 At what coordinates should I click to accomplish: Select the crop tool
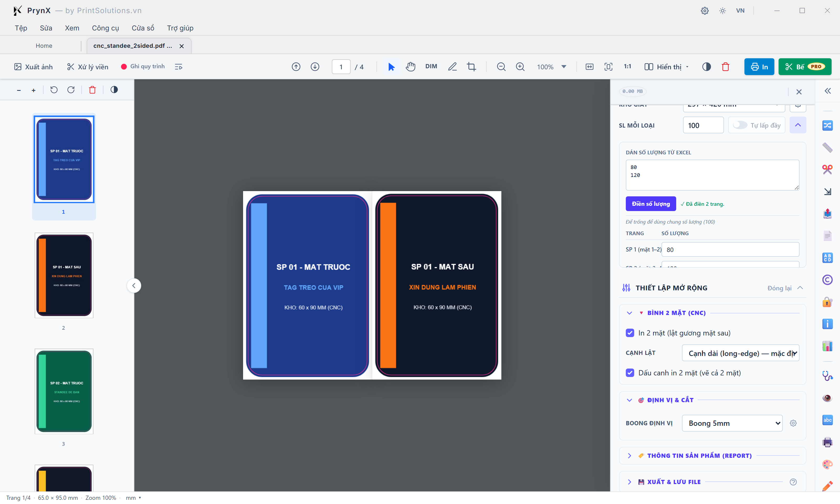[x=471, y=67]
